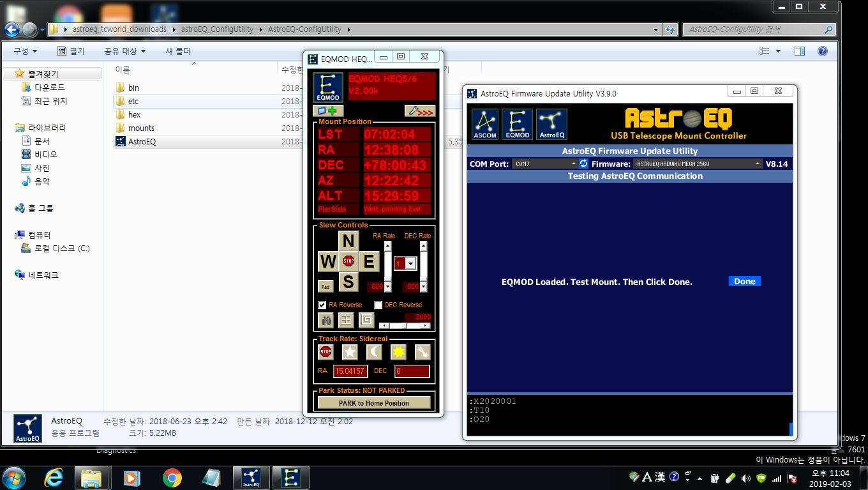Toggle the Explorer preview pane icon
The height and width of the screenshot is (490, 868).
pos(800,51)
